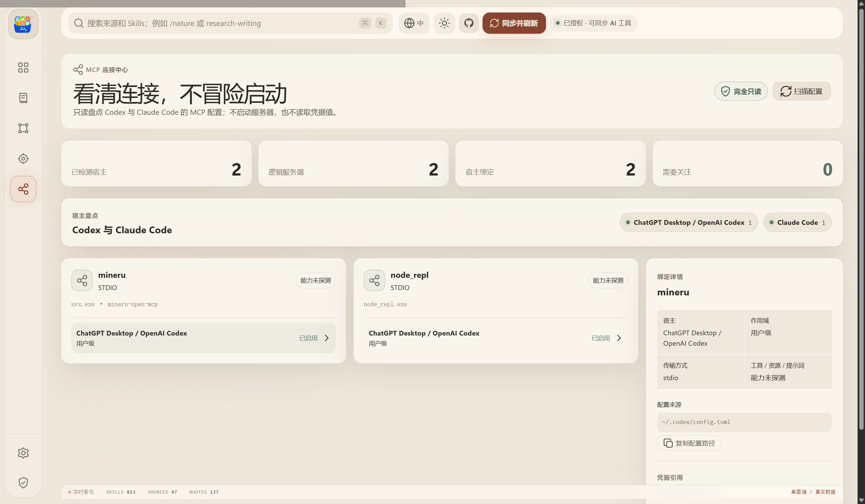Screen dimensions: 865x504
Task: Click SOURCES 47 in status bar
Action: (x=163, y=492)
